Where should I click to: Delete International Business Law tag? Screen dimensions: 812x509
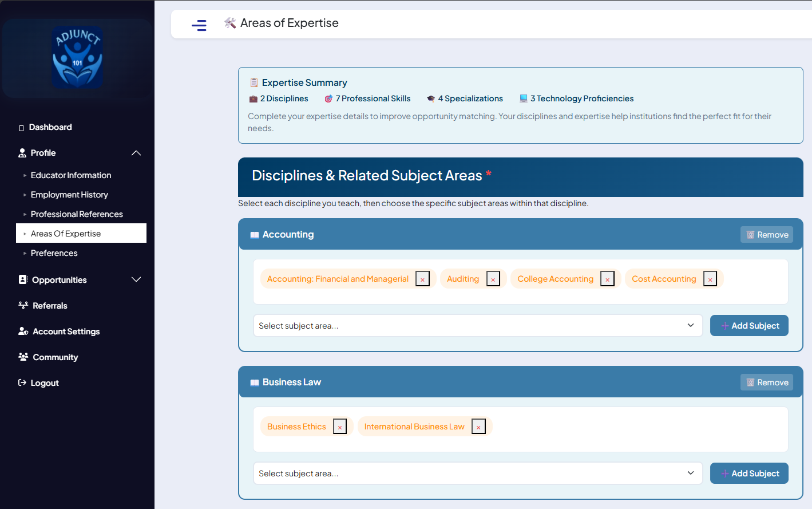[478, 427]
